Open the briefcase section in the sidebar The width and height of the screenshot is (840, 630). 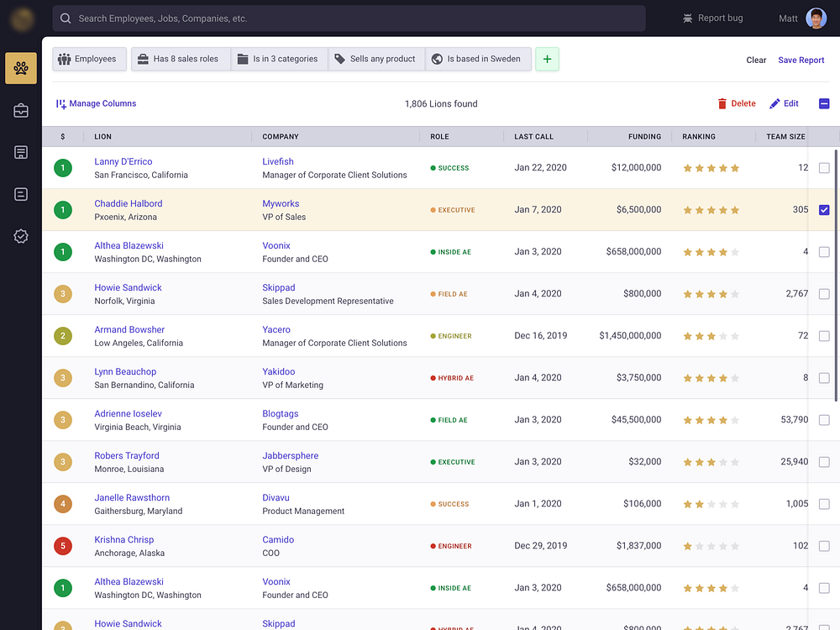[x=20, y=110]
